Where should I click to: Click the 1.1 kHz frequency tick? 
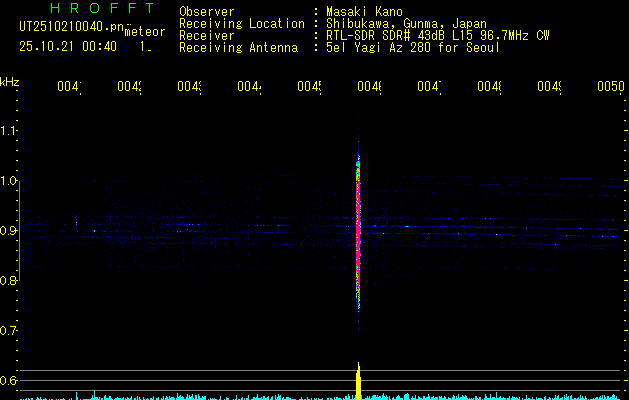[9, 131]
